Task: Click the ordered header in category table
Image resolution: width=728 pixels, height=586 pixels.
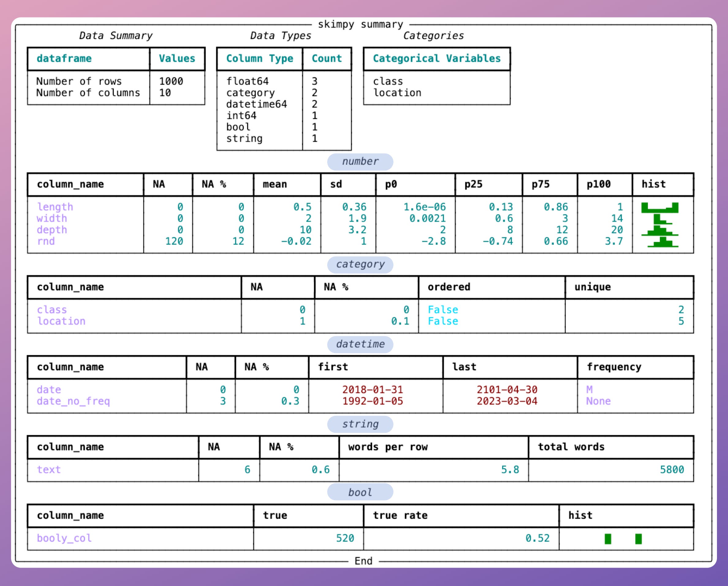Action: click(x=449, y=287)
